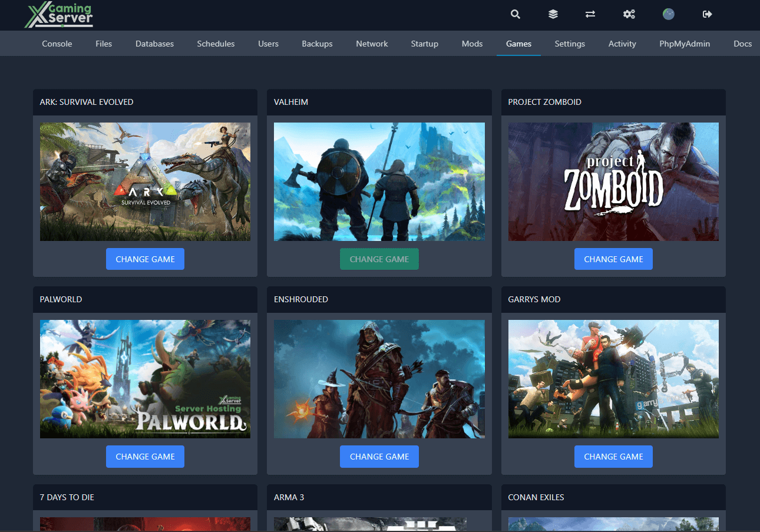
Task: Open the Users tab
Action: (x=268, y=44)
